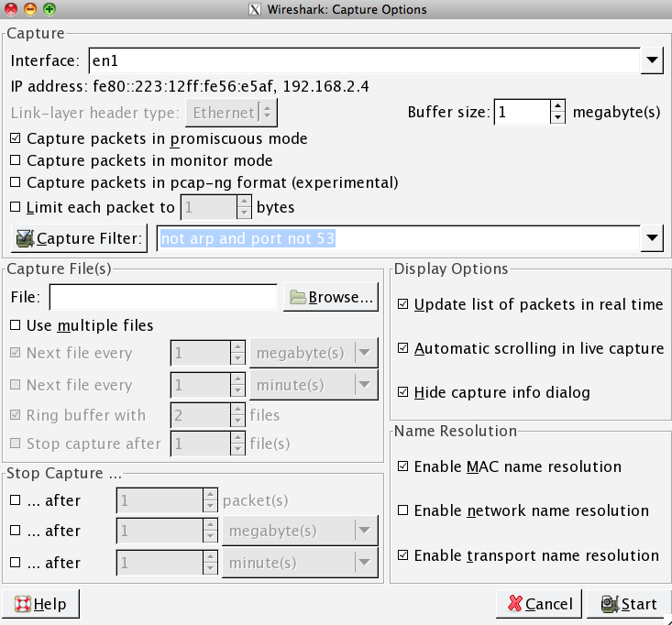Enable Use multiple files checkbox
Image resolution: width=672 pixels, height=625 pixels.
click(x=16, y=325)
